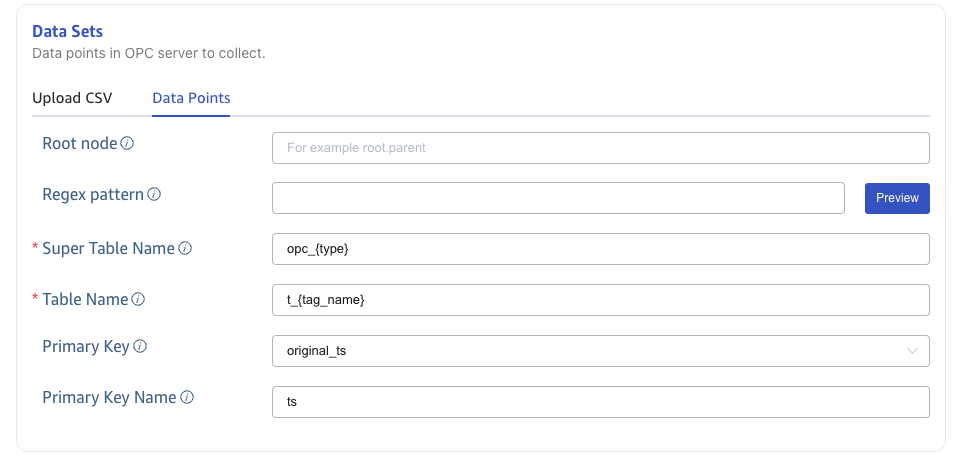Click the info icon beside Regex pattern
The height and width of the screenshot is (461, 958).
pos(154,194)
